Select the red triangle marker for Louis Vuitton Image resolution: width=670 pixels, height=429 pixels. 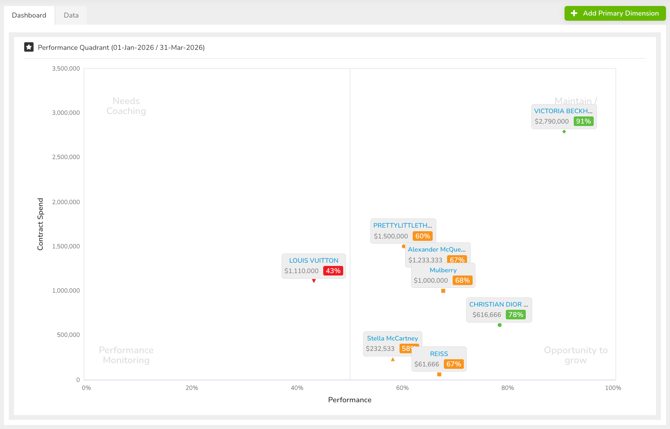point(314,281)
